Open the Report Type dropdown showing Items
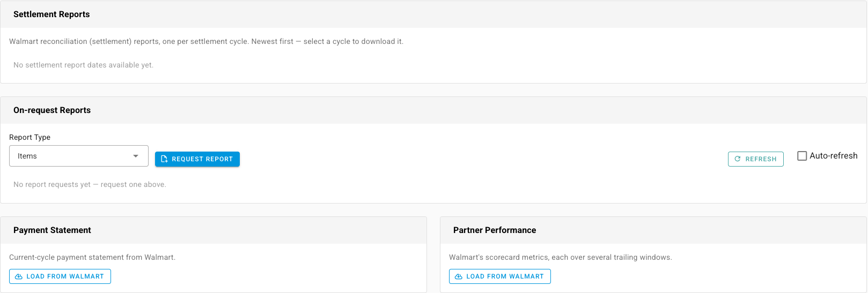The image size is (868, 293). [79, 156]
